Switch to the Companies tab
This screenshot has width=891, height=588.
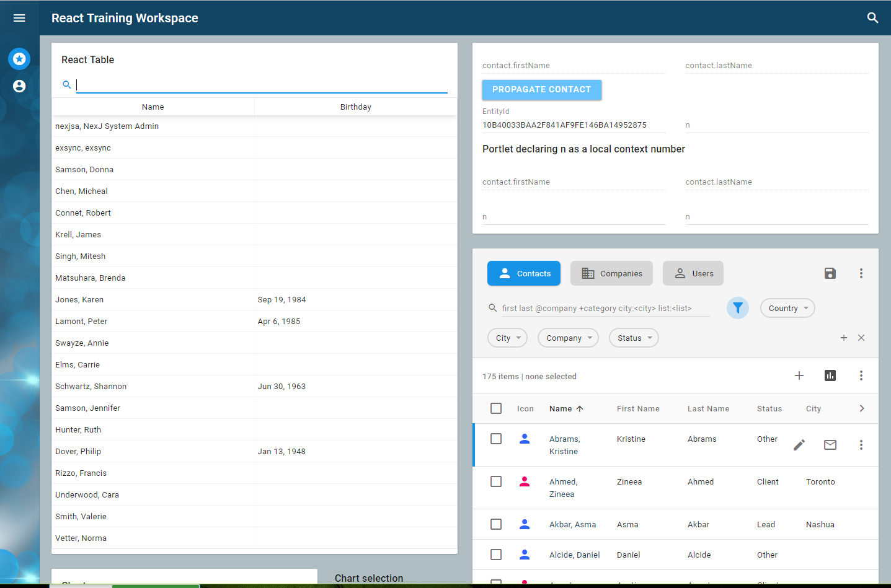(x=611, y=273)
